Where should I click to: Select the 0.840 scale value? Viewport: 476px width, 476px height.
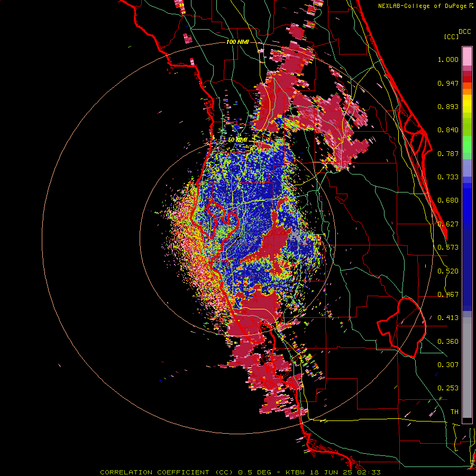click(x=448, y=130)
